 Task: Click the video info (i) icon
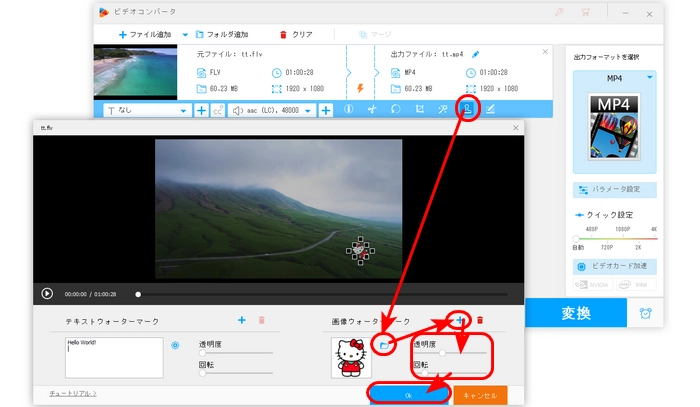click(x=348, y=109)
